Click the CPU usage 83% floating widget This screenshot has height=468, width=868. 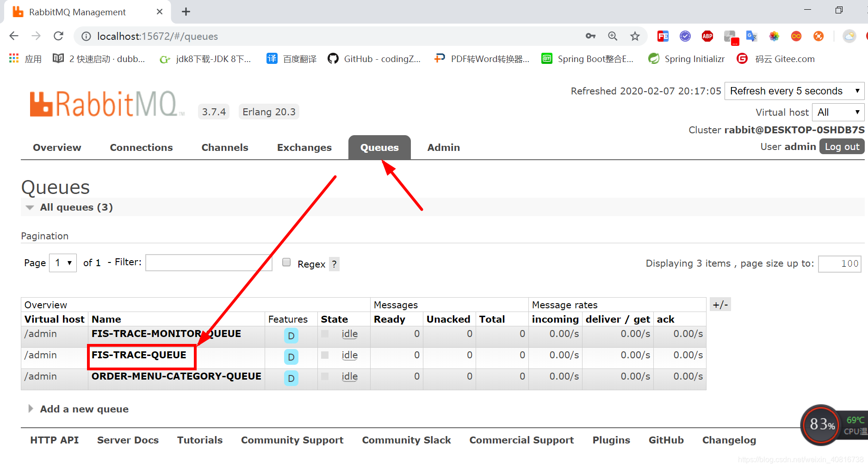coord(822,424)
